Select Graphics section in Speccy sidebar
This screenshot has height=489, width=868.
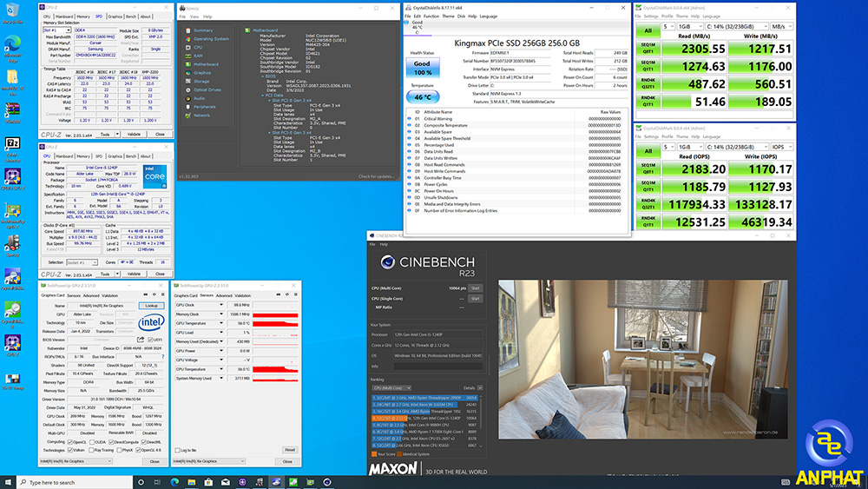(x=202, y=73)
